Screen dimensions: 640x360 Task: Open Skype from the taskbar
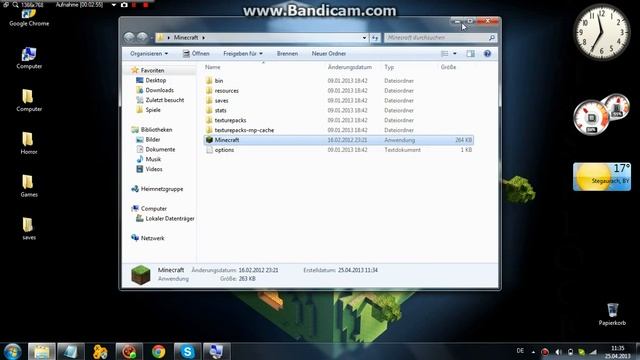click(x=187, y=351)
